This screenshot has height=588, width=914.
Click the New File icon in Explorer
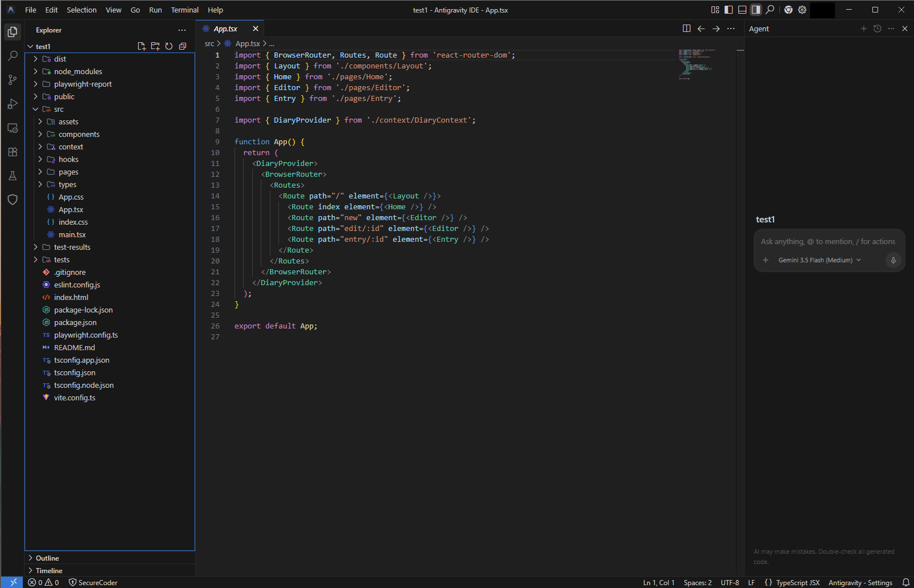(141, 46)
